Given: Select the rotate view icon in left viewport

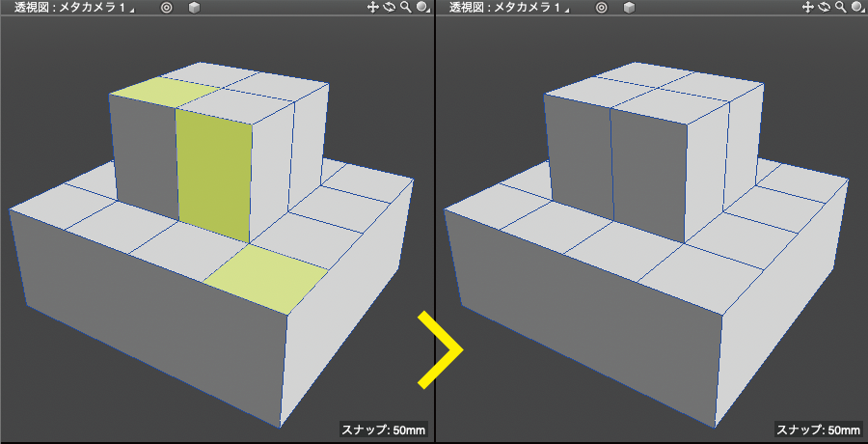Looking at the screenshot, I should pyautogui.click(x=390, y=7).
